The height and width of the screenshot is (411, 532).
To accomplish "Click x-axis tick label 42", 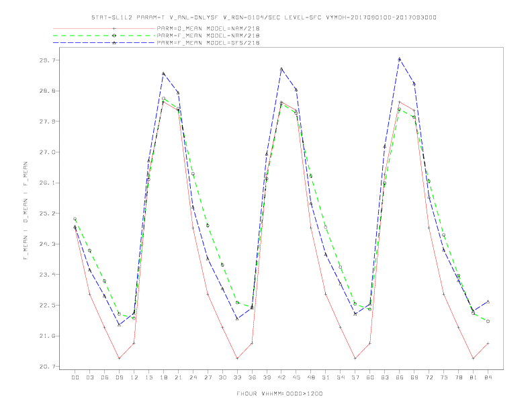I will coord(281,377).
